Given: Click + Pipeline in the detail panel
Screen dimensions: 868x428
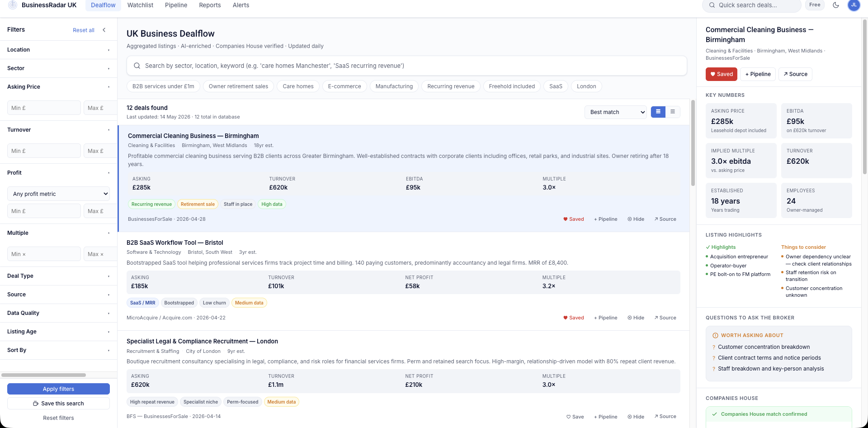Looking at the screenshot, I should [x=758, y=74].
